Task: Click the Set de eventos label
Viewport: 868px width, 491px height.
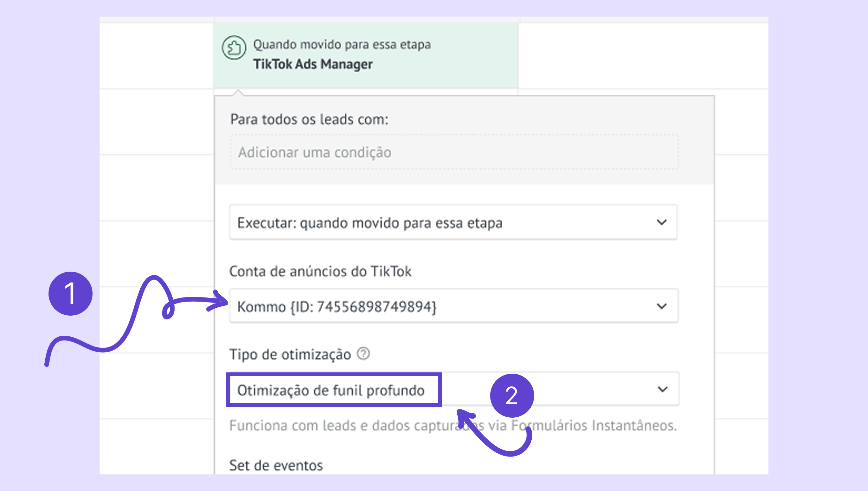Action: (276, 465)
